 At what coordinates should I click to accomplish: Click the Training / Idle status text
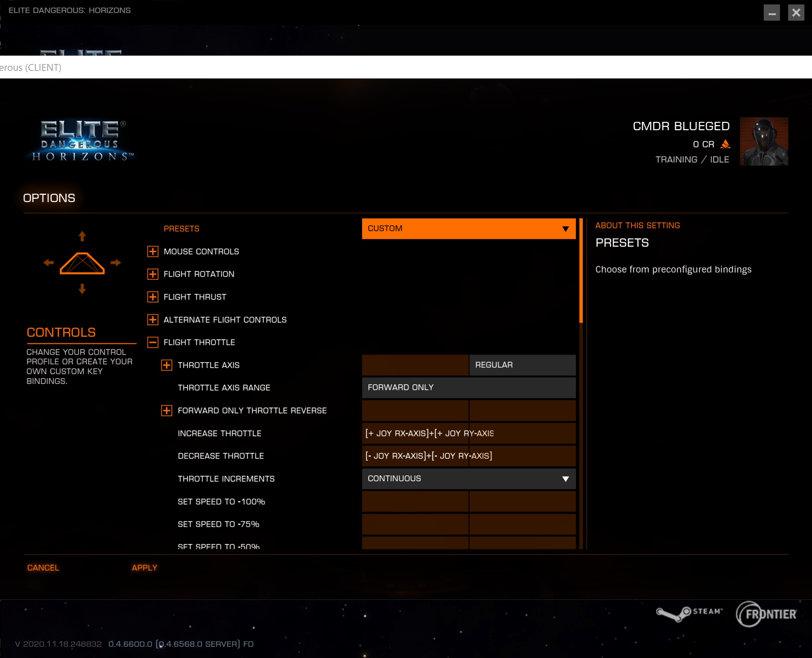tap(692, 159)
